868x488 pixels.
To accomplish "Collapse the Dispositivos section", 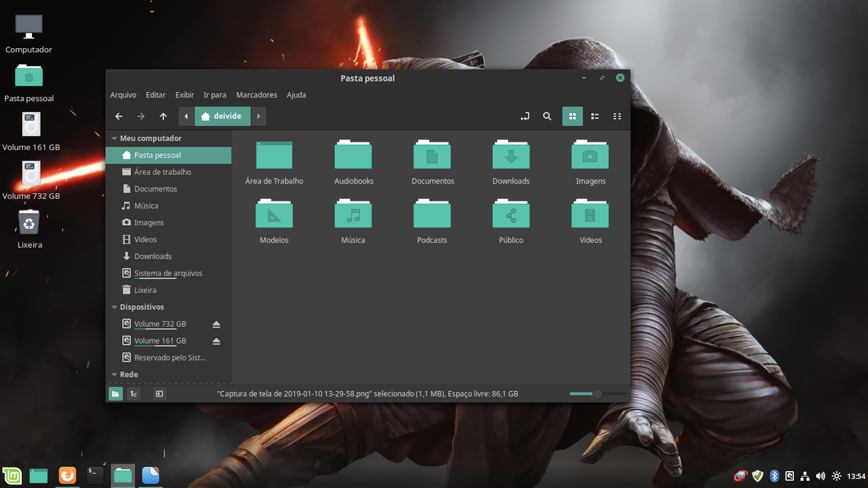I will pos(115,307).
